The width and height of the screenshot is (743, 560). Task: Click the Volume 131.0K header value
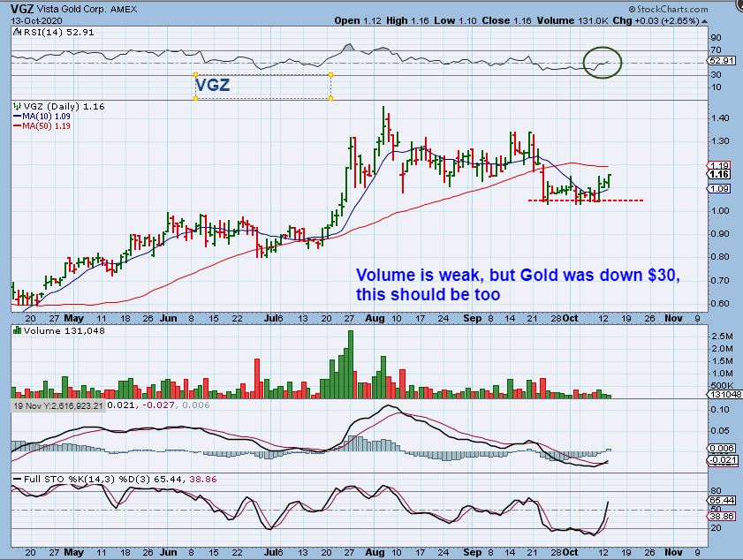pyautogui.click(x=572, y=21)
